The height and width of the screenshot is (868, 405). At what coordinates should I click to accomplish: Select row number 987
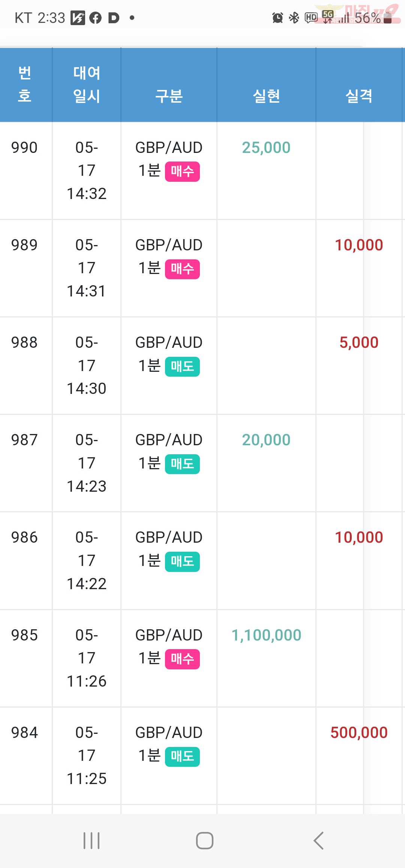click(x=24, y=440)
